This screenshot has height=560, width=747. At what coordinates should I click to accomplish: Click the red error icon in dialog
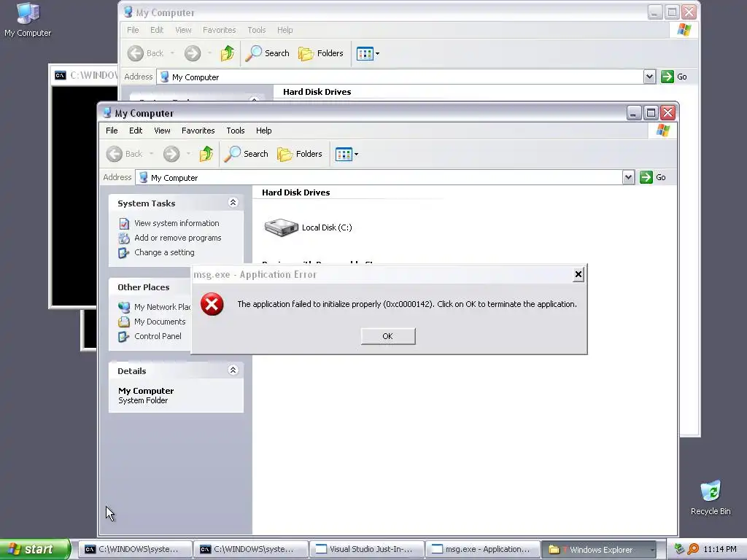click(x=212, y=304)
